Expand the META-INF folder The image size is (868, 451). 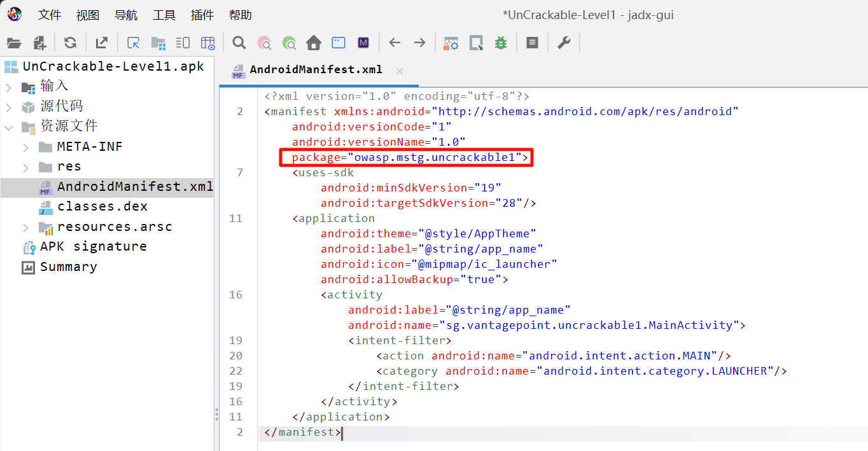(x=26, y=147)
